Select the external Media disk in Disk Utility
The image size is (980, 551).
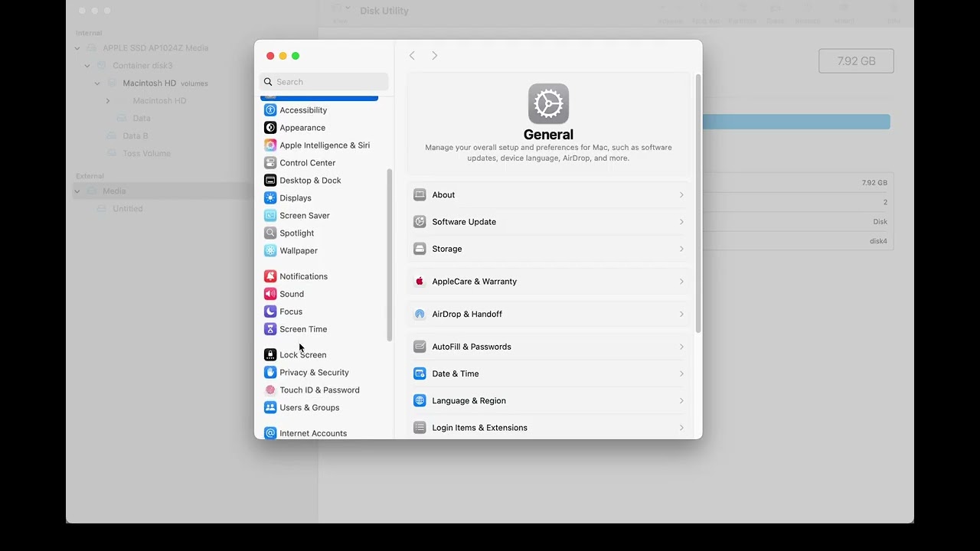click(114, 191)
